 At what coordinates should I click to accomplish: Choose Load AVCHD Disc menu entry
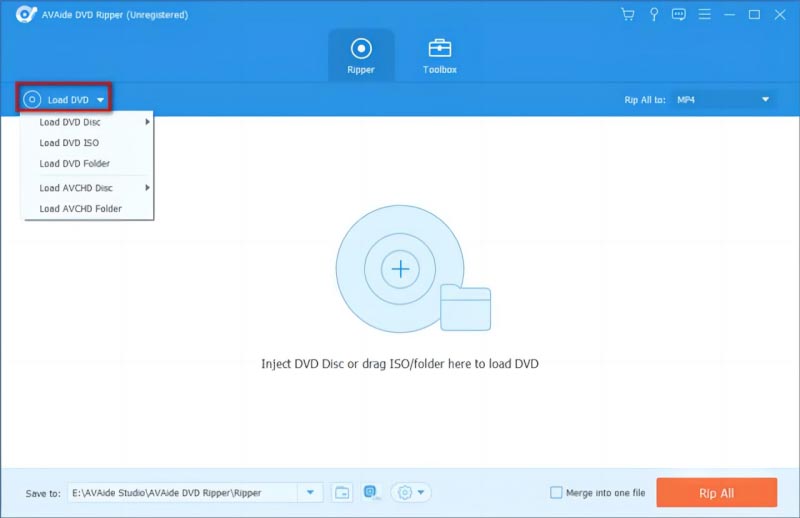pyautogui.click(x=87, y=188)
